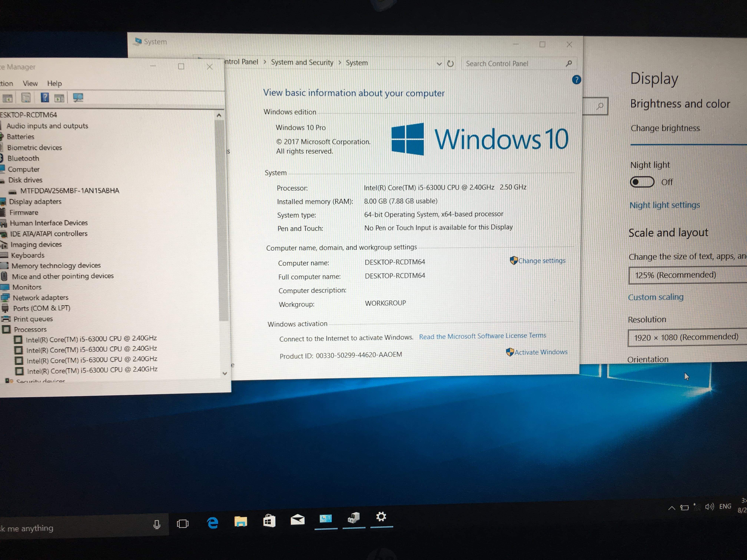
Task: Select the Bluetooth category
Action: tap(23, 158)
